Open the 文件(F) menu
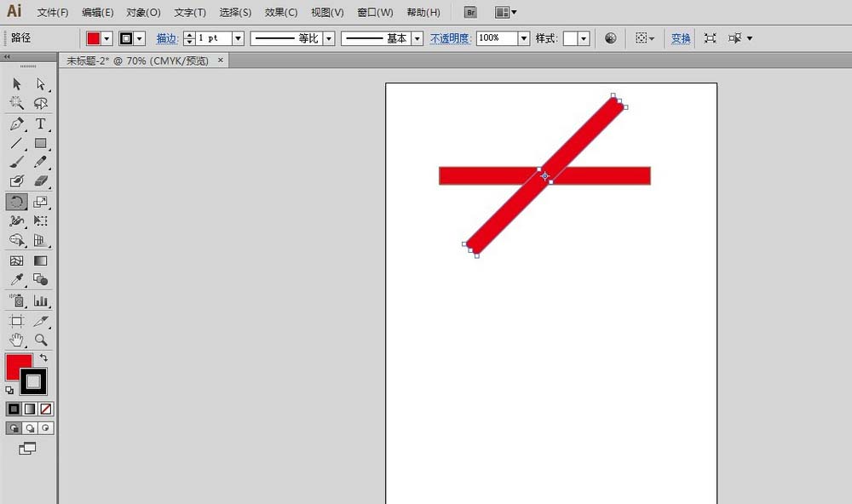This screenshot has height=504, width=852. 53,12
